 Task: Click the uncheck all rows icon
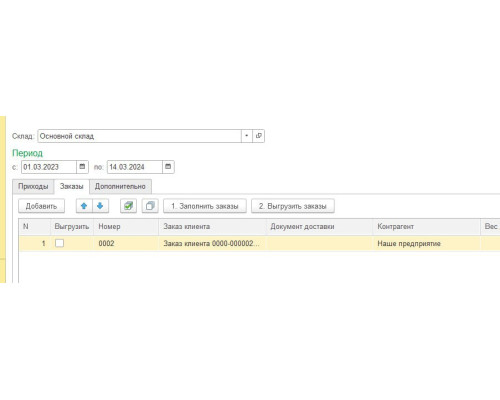coord(150,206)
